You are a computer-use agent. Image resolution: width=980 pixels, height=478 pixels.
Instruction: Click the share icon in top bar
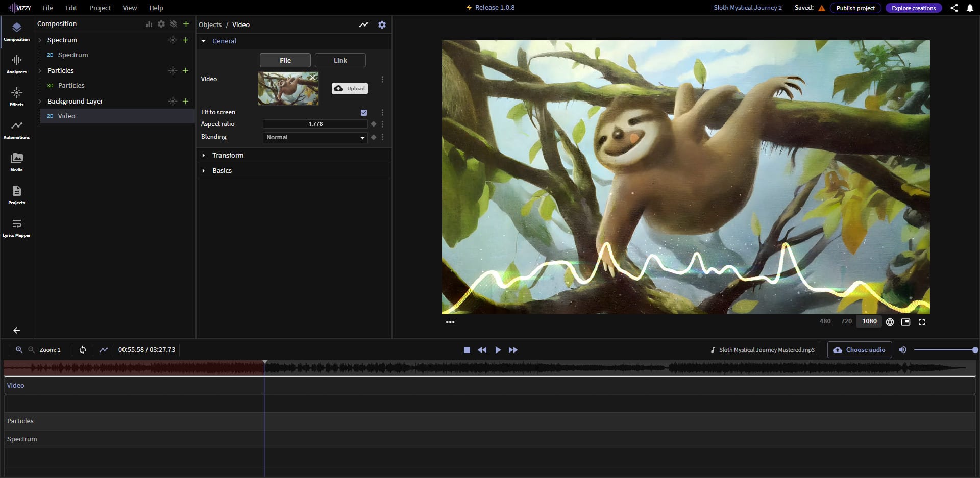click(954, 8)
